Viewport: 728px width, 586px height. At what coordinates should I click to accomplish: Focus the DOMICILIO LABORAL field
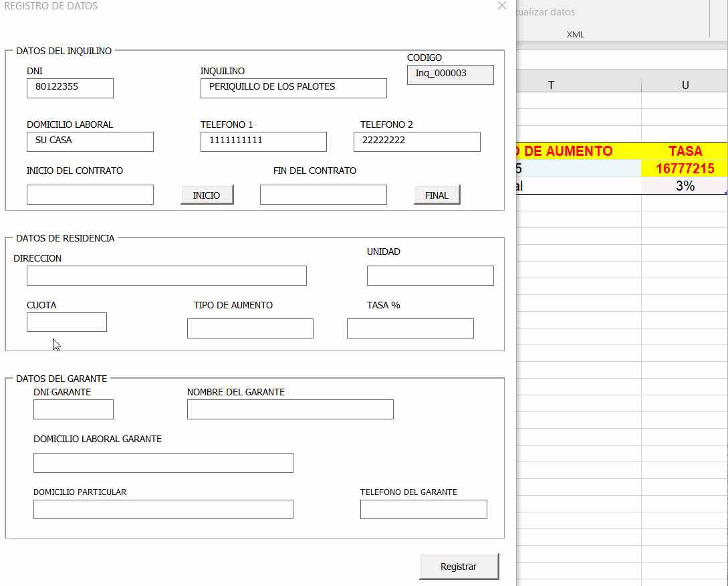pos(90,141)
